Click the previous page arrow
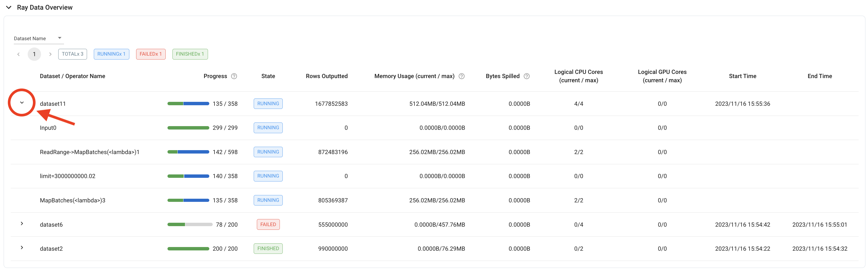The height and width of the screenshot is (270, 868). (x=18, y=54)
